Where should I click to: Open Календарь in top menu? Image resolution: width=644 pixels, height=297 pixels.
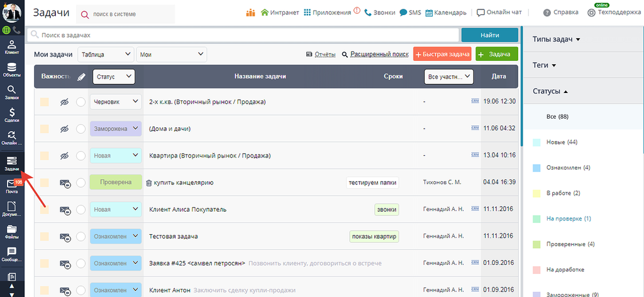(446, 13)
